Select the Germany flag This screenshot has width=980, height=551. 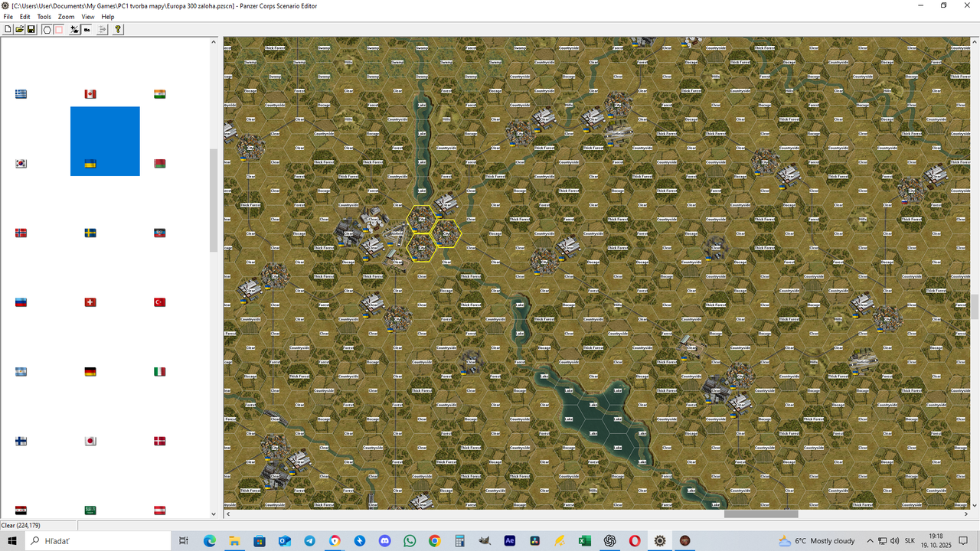(x=90, y=372)
